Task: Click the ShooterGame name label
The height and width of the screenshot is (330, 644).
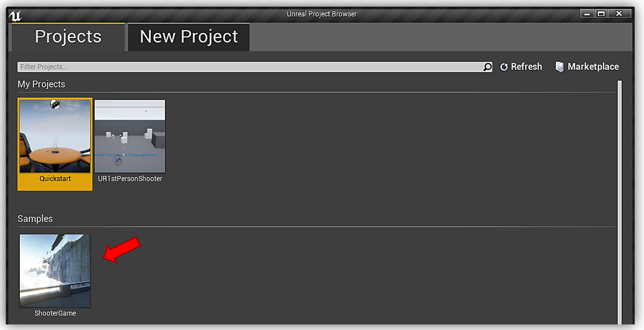Action: point(55,313)
